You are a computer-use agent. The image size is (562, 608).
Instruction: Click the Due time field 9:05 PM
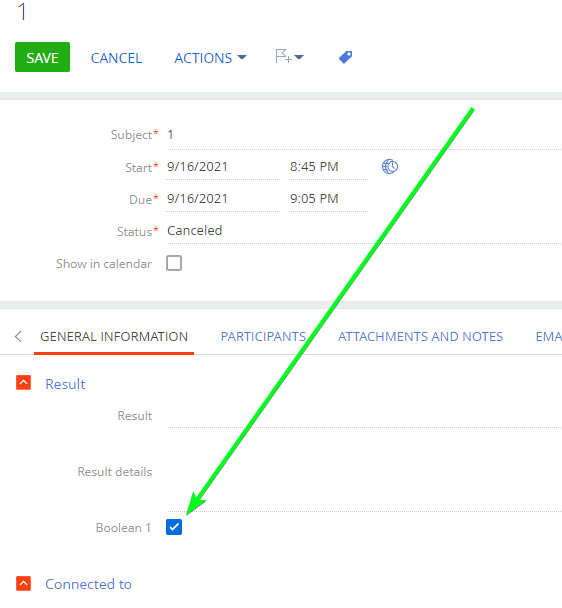[329, 199]
